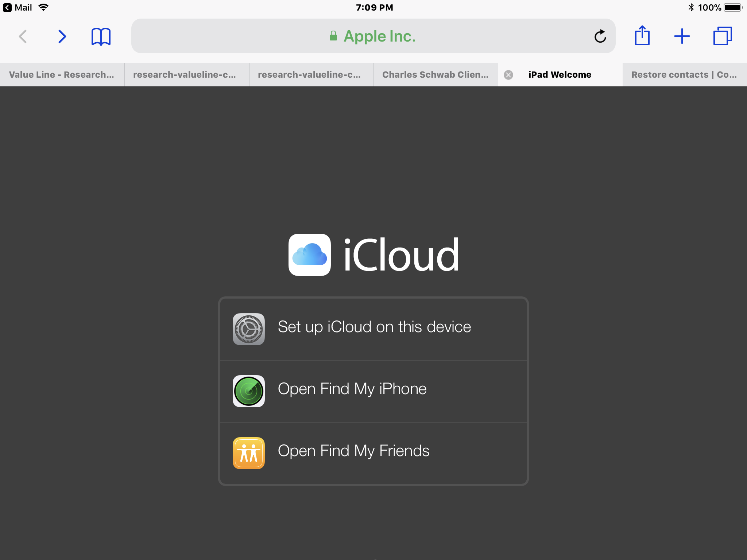Switch to second research-valueline-c tab

point(311,75)
